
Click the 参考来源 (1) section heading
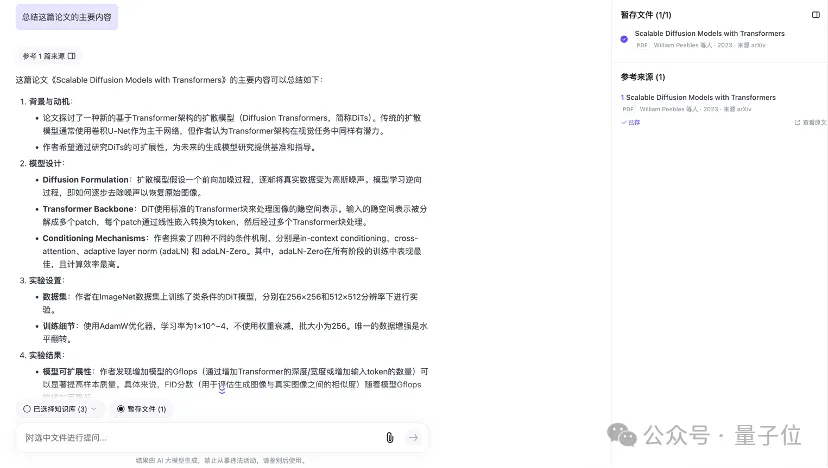(x=643, y=77)
